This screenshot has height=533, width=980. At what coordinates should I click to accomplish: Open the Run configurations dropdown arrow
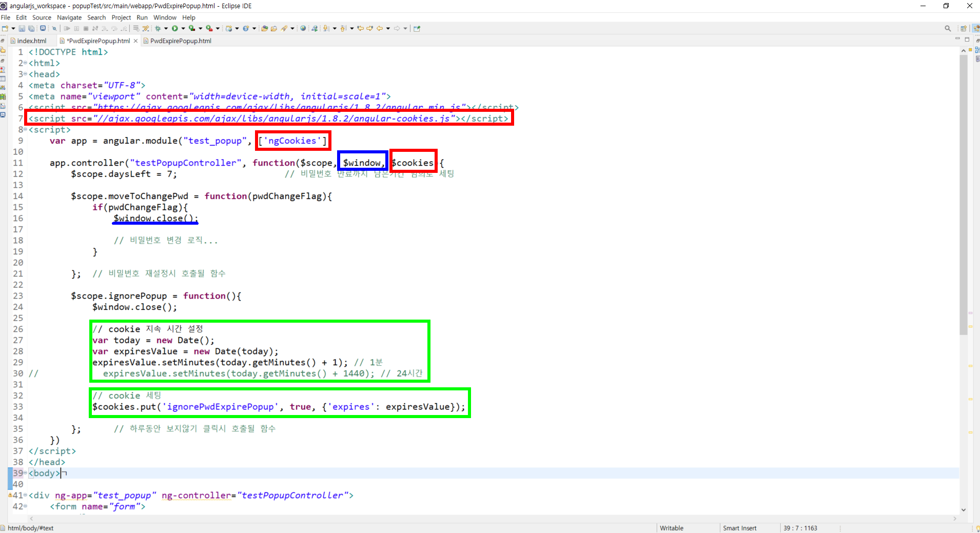(x=183, y=28)
